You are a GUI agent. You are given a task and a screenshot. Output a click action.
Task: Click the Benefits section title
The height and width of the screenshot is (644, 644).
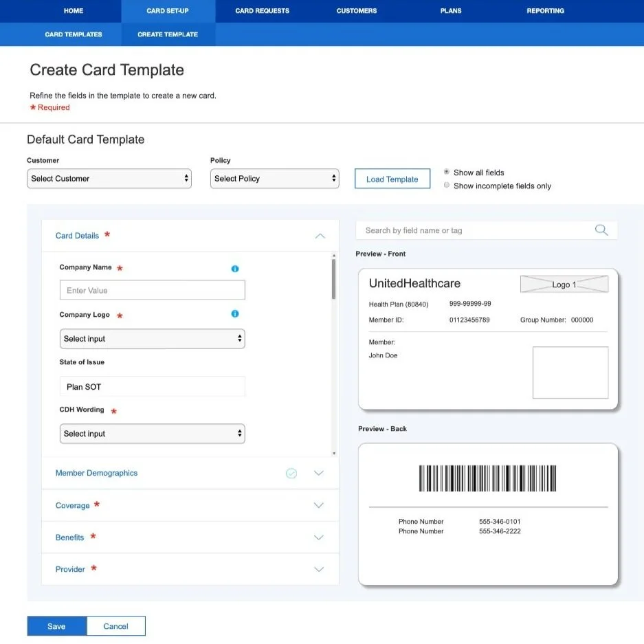[x=69, y=537]
